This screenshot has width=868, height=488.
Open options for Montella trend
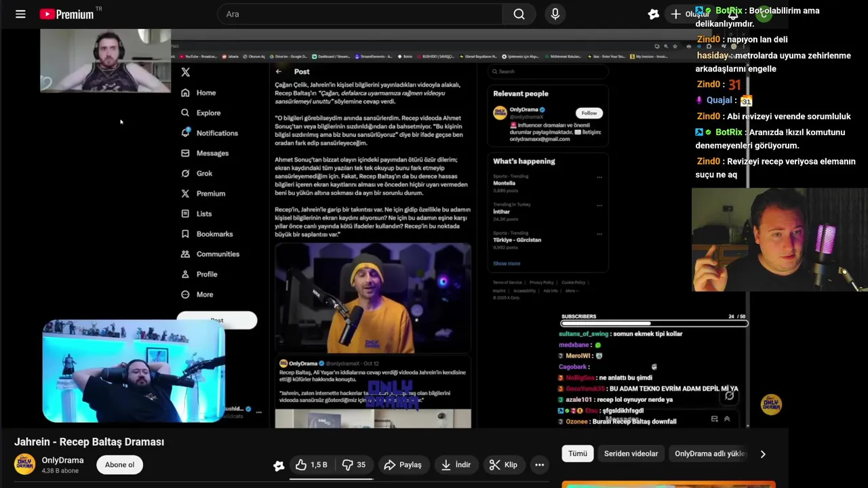(599, 178)
